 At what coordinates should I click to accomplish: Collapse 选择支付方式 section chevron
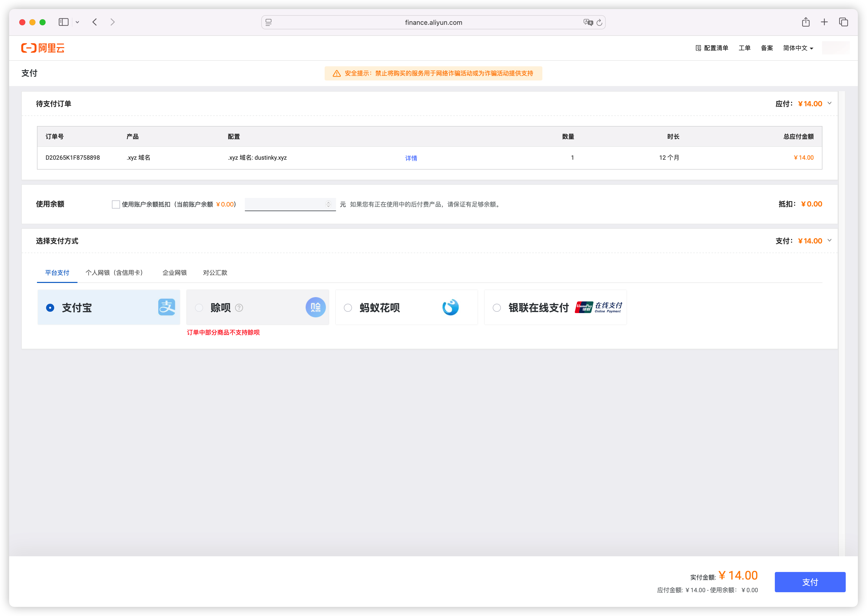point(830,240)
